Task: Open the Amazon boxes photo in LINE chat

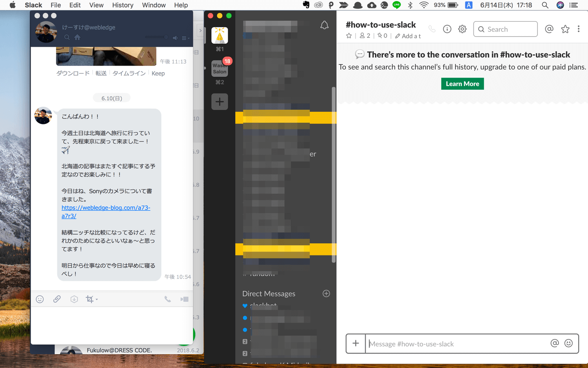Action: [x=106, y=56]
